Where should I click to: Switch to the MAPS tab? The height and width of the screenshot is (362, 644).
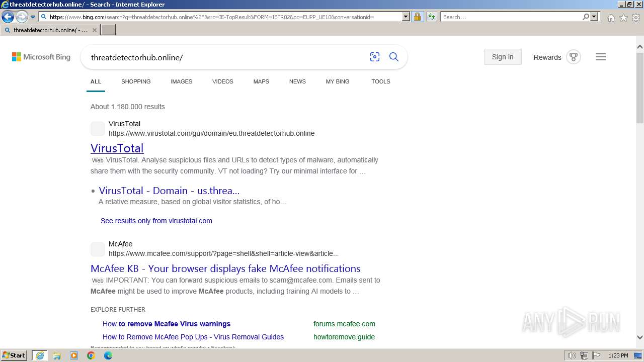[261, 81]
